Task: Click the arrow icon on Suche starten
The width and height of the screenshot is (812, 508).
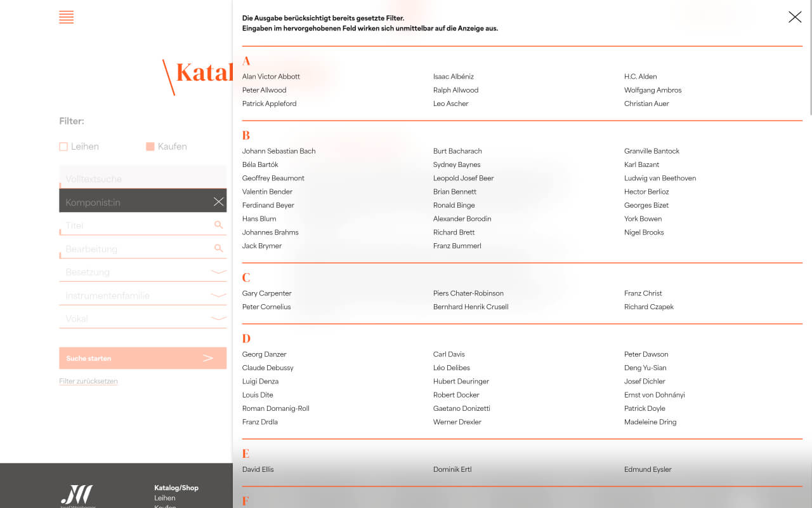Action: pos(207,358)
